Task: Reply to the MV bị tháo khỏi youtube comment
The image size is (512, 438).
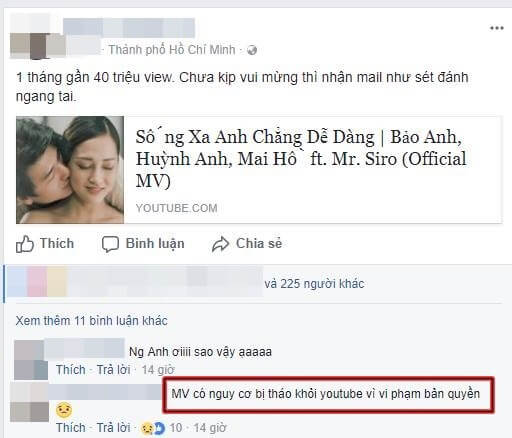Action: (x=113, y=427)
